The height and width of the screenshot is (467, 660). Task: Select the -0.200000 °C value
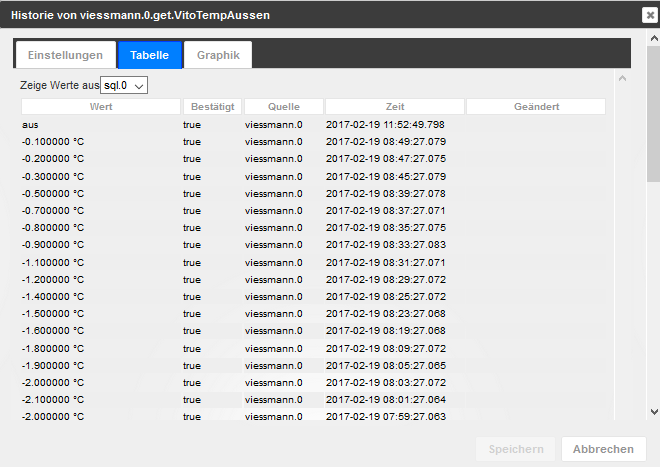(x=53, y=159)
